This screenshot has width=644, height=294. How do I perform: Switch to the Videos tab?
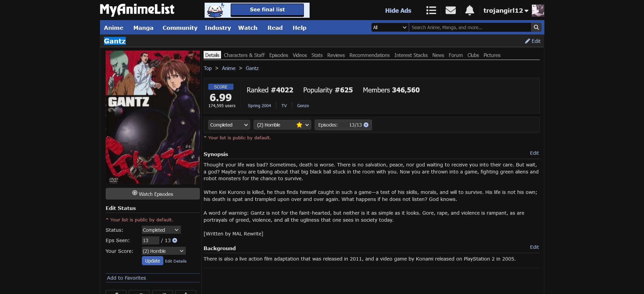tap(300, 55)
